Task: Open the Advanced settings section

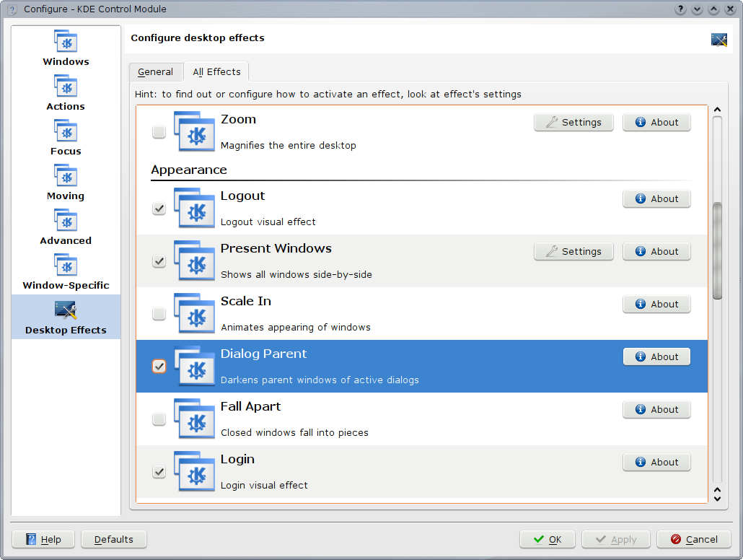Action: (66, 227)
